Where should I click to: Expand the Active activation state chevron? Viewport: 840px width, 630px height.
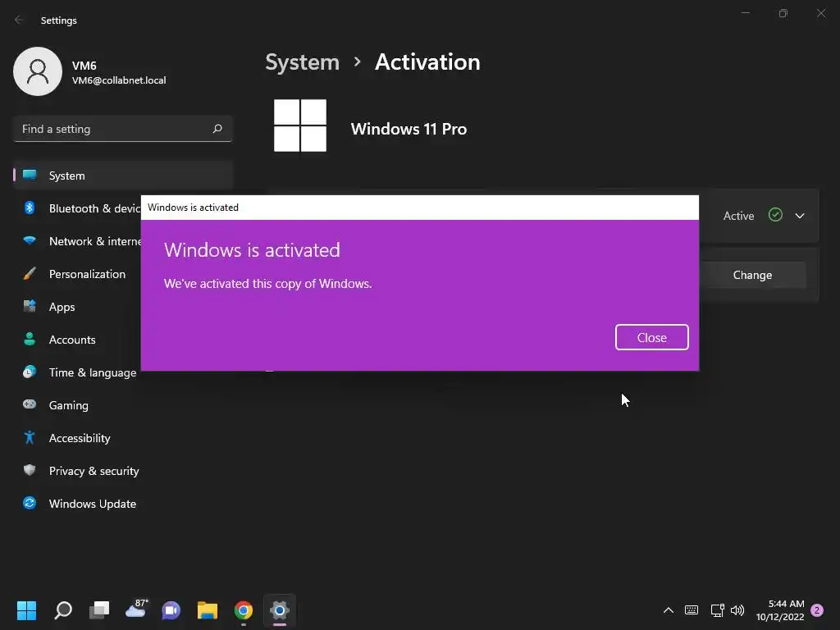click(799, 216)
